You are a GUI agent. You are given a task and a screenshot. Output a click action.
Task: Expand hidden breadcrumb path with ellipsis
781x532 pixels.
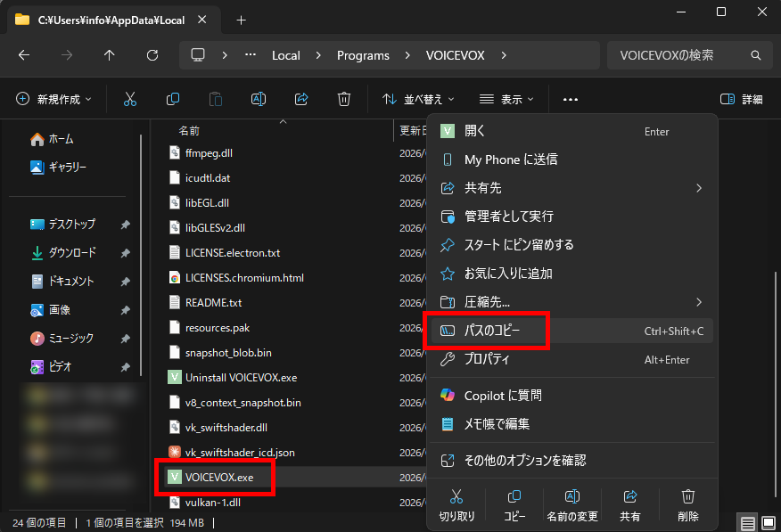click(x=251, y=54)
